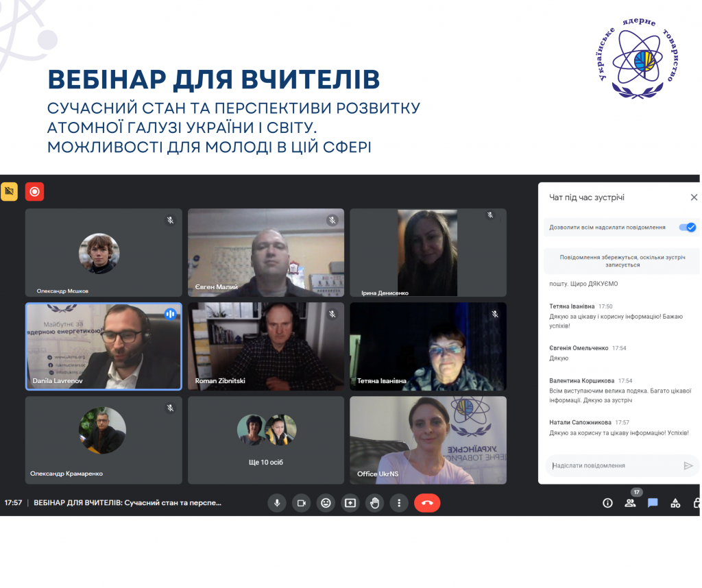Open the meeting details info icon
The height and width of the screenshot is (588, 702).
pyautogui.click(x=607, y=503)
